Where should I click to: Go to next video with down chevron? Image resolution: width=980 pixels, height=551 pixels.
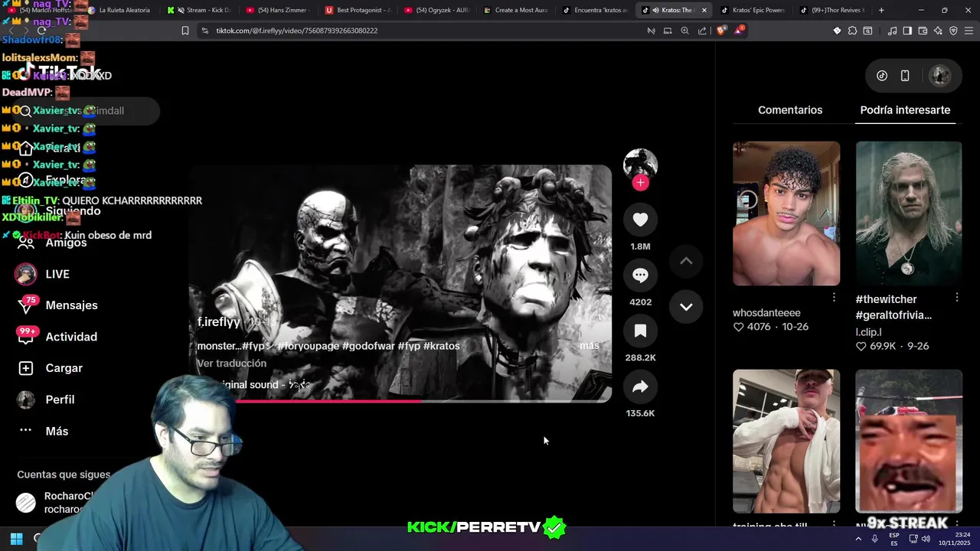[x=686, y=307]
